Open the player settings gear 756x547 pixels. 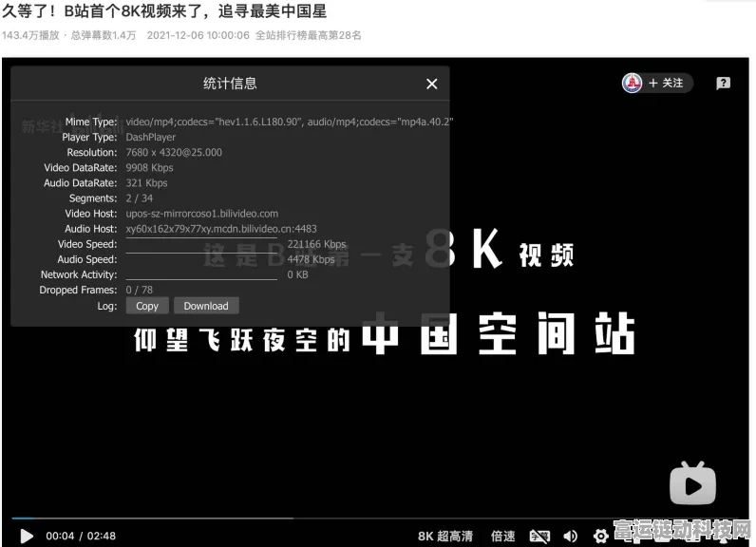tap(600, 536)
